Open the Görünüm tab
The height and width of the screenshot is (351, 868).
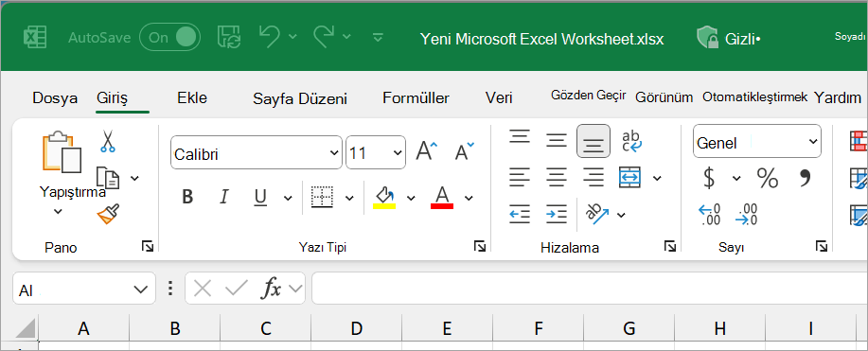coord(664,98)
